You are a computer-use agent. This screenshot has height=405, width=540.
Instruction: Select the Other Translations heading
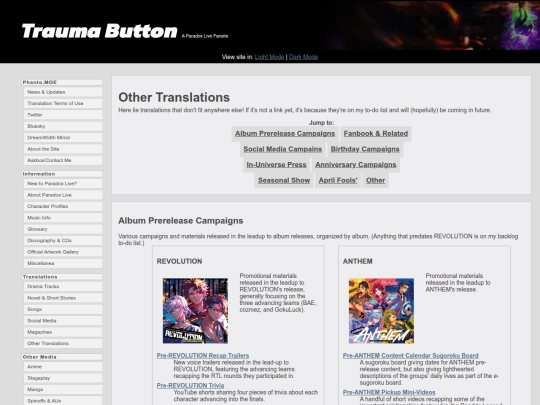(x=174, y=97)
